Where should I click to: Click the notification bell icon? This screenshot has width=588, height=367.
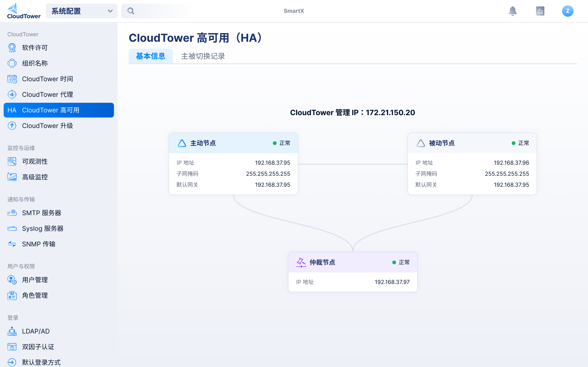[512, 11]
